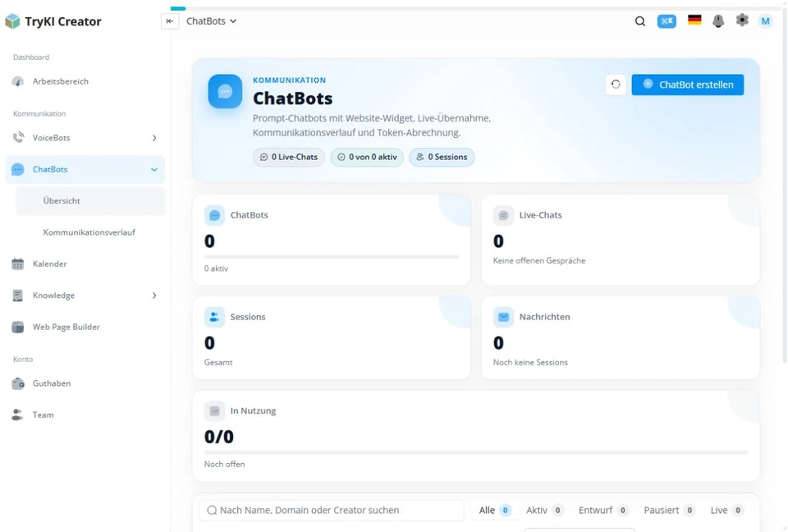Click the In Nutzung progress bar
The width and height of the screenshot is (788, 532).
[x=476, y=452]
